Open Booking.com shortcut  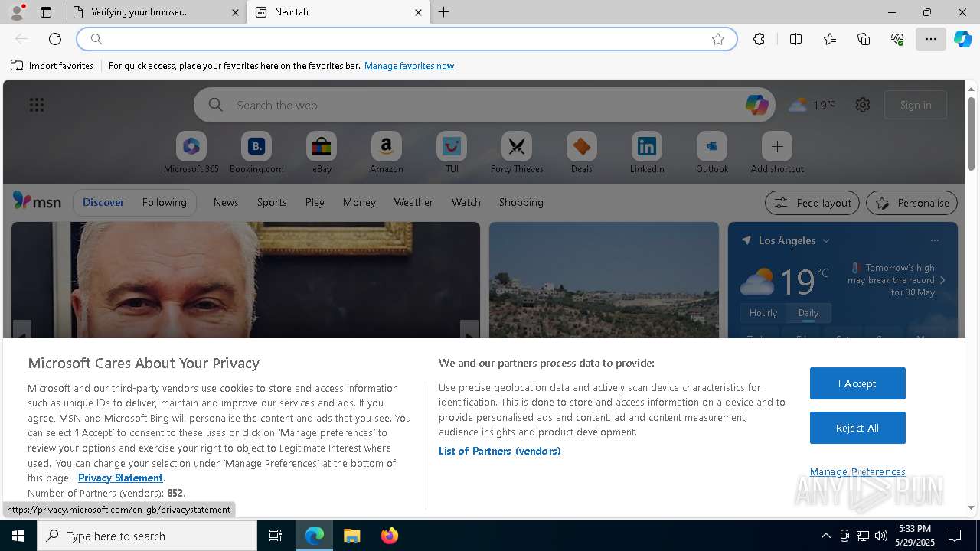256,152
